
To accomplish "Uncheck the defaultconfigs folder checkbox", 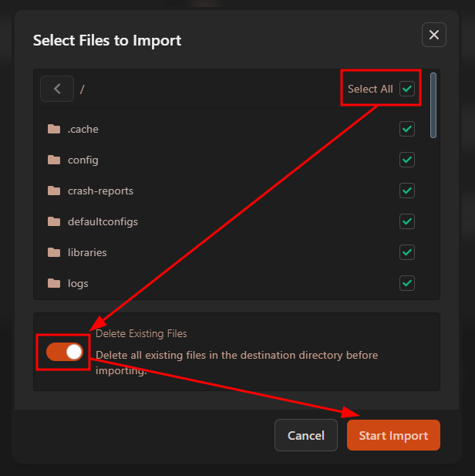I will (407, 221).
